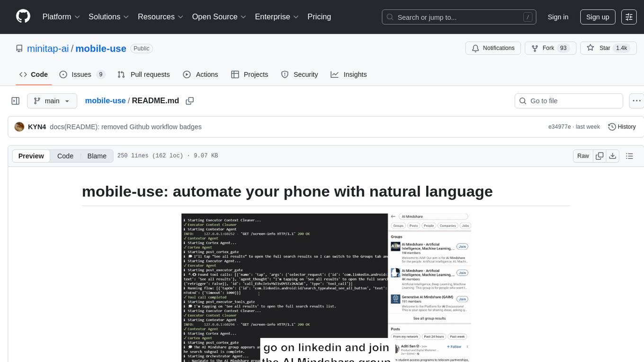Viewport: 644px width, 362px height.
Task: Click the Go to file search field
Action: (x=569, y=101)
